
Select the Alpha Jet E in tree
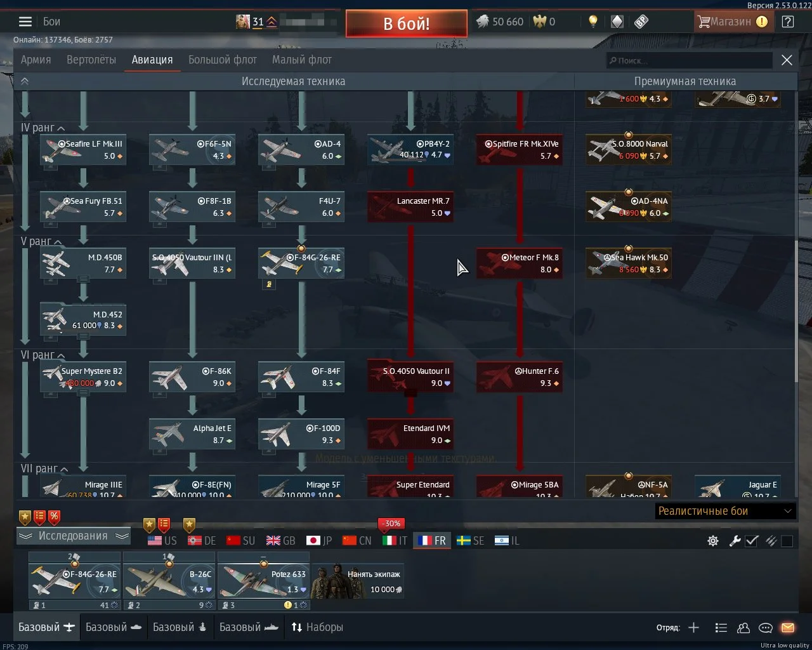click(192, 434)
